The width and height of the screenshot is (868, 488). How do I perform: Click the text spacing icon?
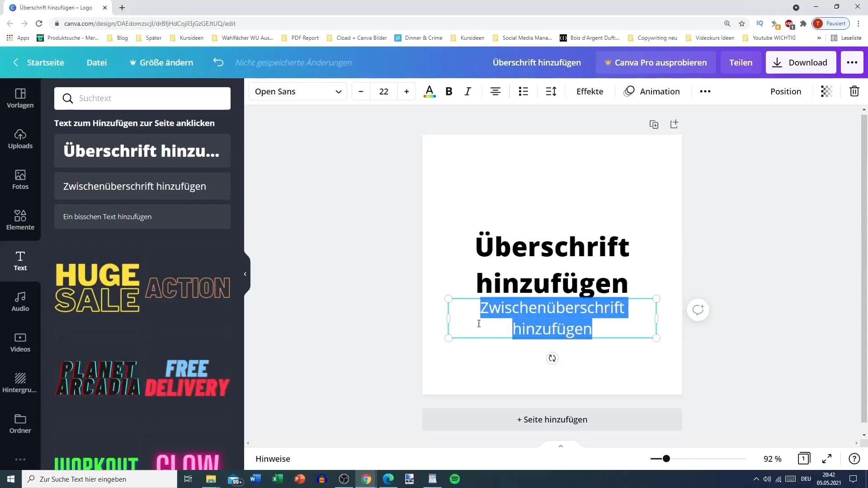point(552,91)
